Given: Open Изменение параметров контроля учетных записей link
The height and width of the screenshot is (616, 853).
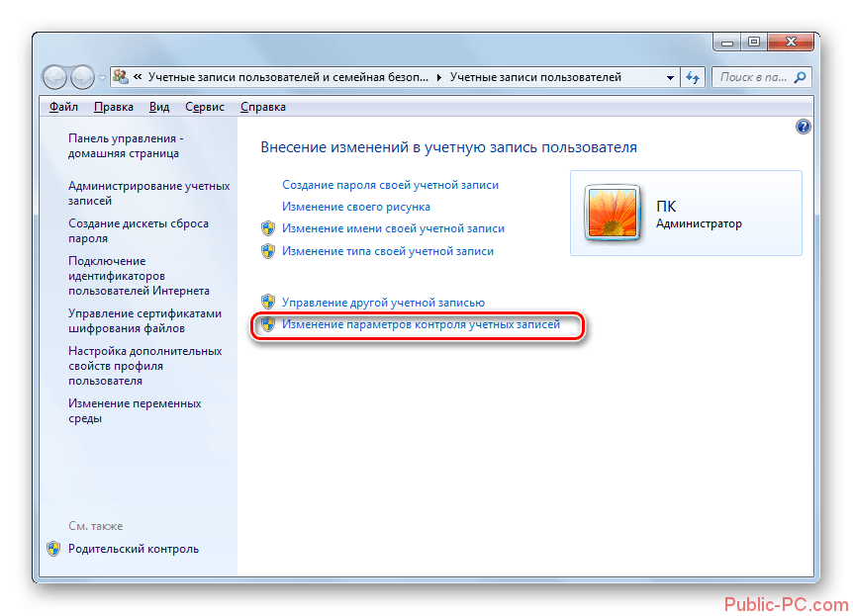Looking at the screenshot, I should (x=421, y=324).
